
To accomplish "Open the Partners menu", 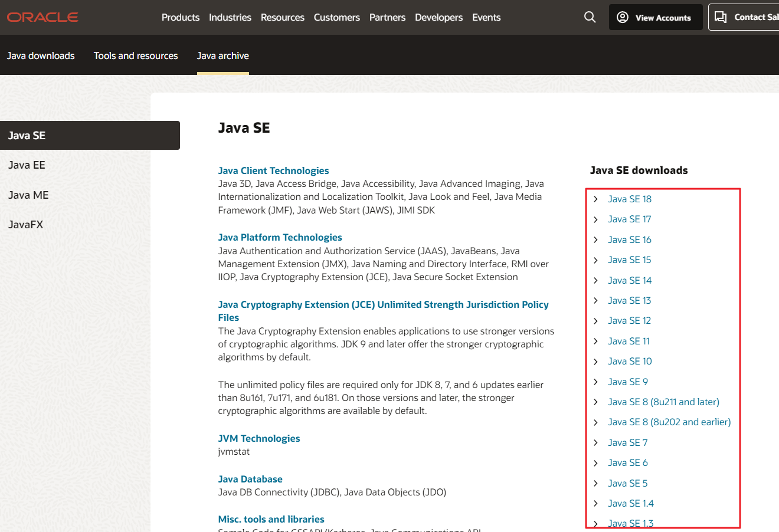I will (387, 17).
